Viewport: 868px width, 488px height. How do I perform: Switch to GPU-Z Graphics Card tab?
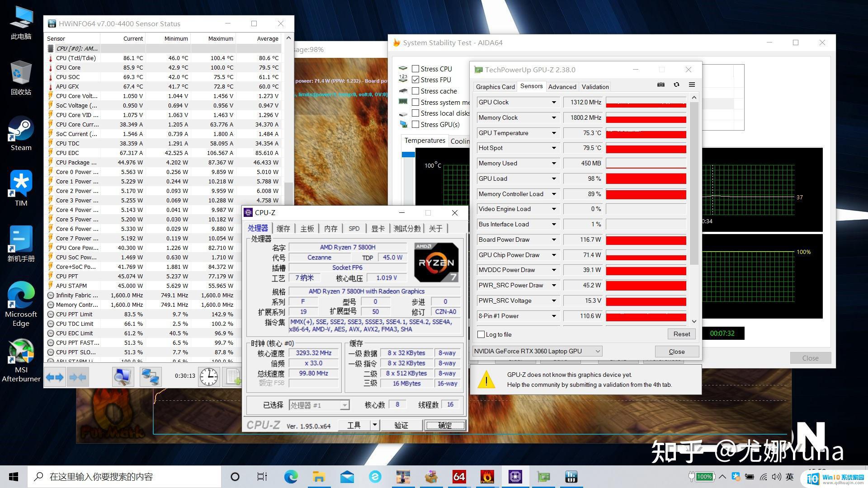coord(495,87)
